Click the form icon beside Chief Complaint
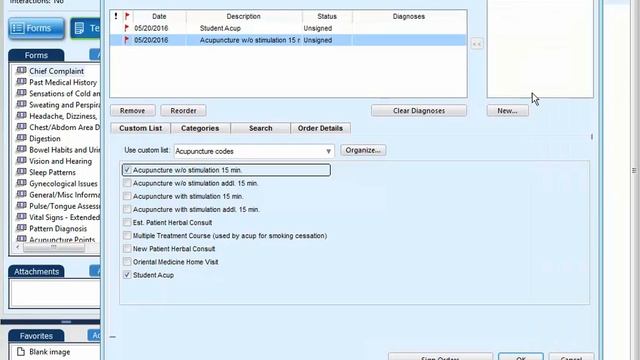Viewport: 640px width, 360px height. [x=21, y=71]
